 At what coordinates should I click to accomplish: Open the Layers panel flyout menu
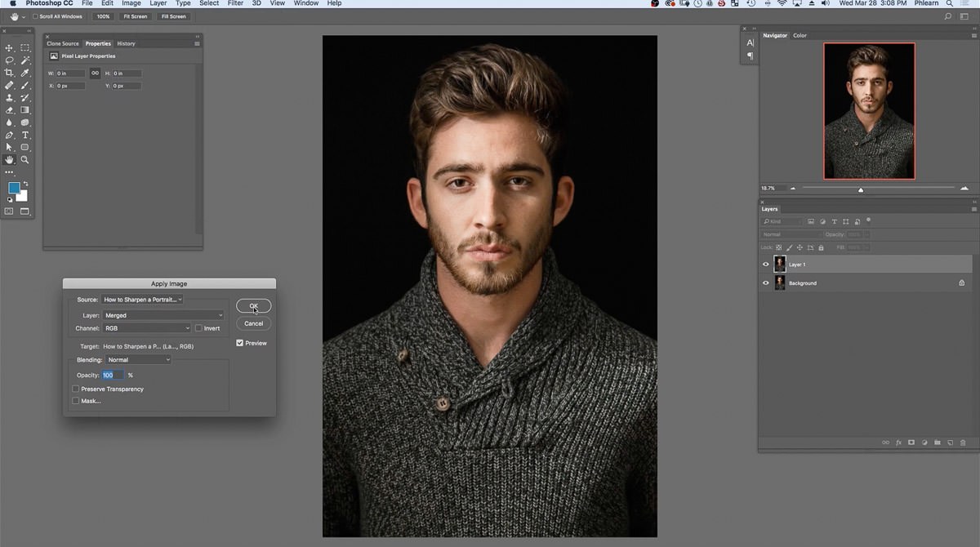tap(973, 209)
